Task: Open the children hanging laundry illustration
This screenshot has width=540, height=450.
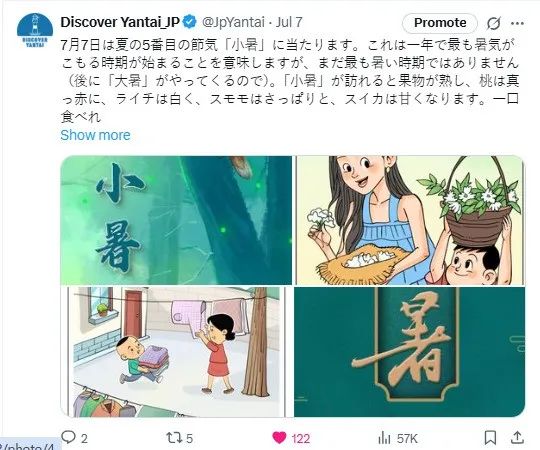Action: [176, 352]
